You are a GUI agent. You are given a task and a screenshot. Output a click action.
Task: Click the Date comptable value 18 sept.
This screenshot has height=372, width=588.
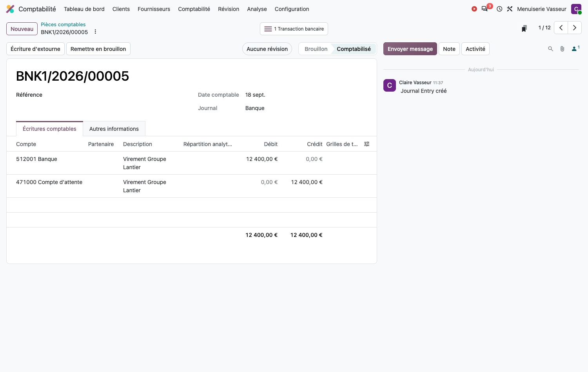tap(255, 95)
